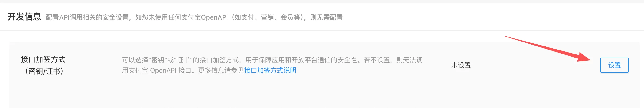
Task: Click the red arrow annotation head
Action: [584, 58]
